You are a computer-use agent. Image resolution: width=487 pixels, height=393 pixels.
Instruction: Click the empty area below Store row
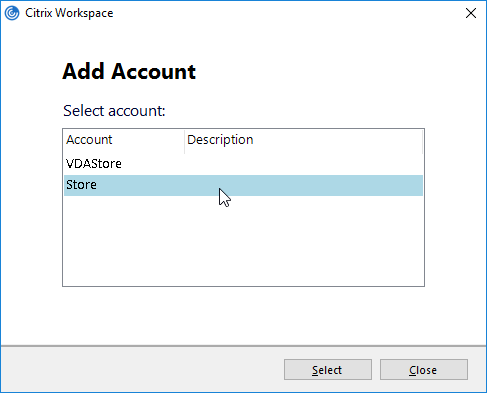243,240
